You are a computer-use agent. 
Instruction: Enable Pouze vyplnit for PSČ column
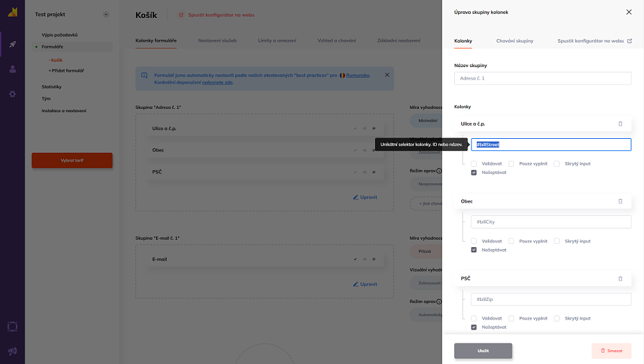tap(511, 318)
